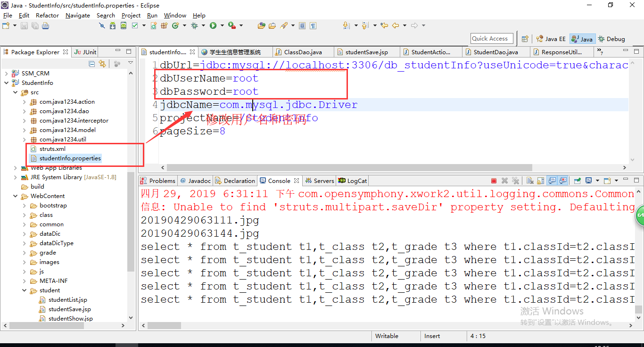Viewport: 644px width, 347px height.
Task: Click the Search flashlight toolbar icon
Action: [284, 25]
